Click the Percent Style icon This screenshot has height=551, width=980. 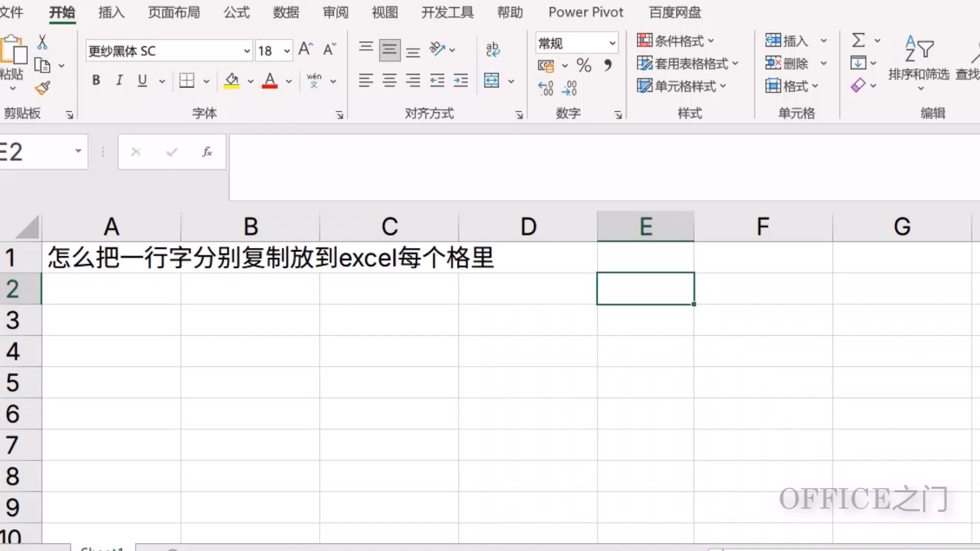(x=583, y=65)
